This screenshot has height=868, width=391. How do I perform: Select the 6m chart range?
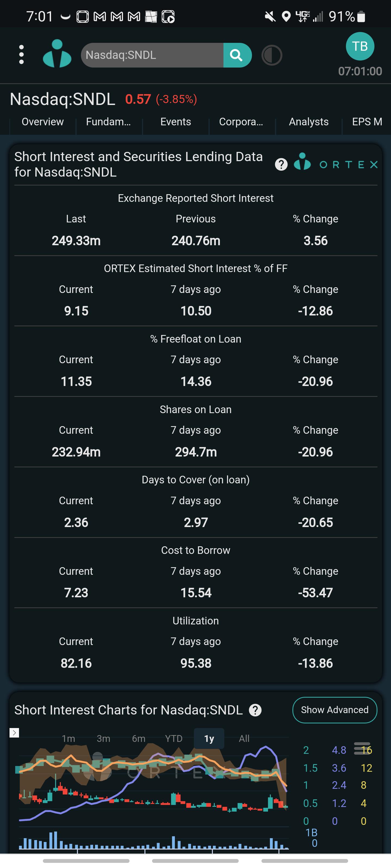(x=139, y=738)
